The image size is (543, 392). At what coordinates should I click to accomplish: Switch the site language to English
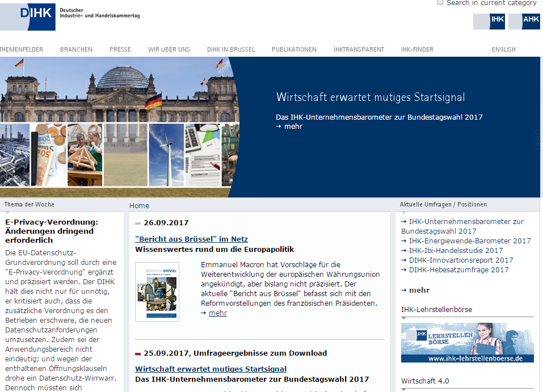[503, 49]
